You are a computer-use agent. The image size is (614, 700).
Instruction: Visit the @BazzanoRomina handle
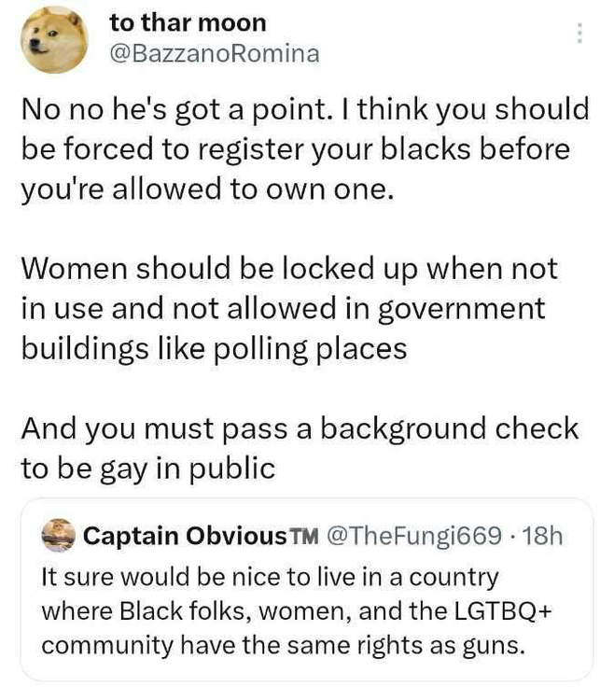(x=215, y=54)
